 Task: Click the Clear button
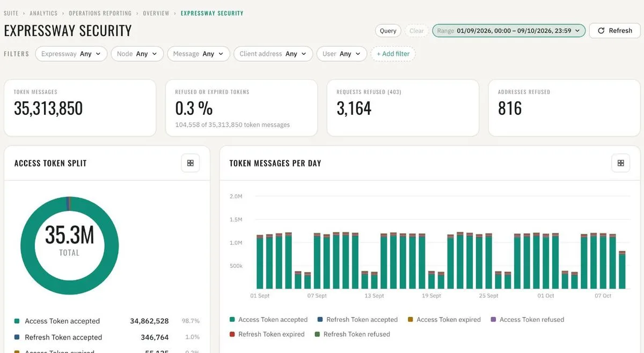point(416,31)
